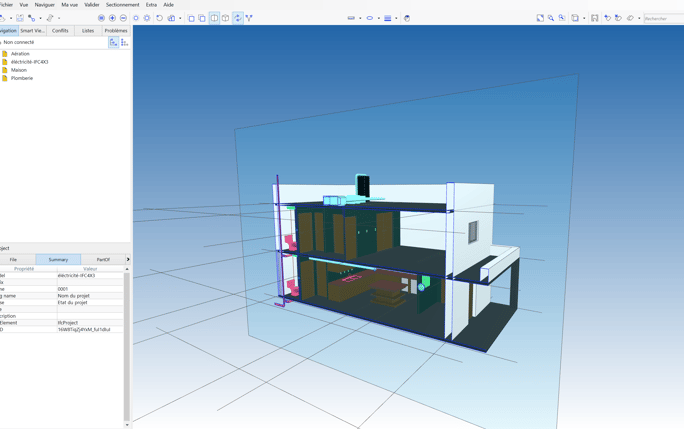
Task: Open the dropdown arrow next to ellipse tool
Action: click(378, 18)
